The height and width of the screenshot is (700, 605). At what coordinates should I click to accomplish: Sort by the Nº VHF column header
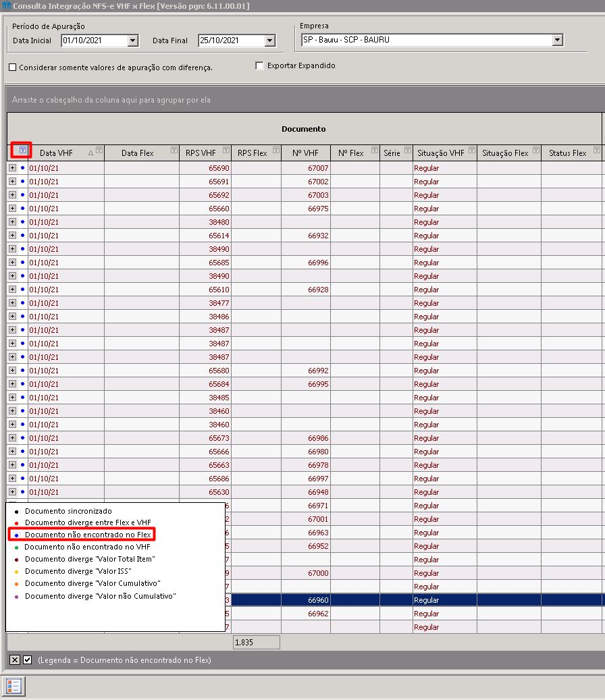click(x=305, y=153)
